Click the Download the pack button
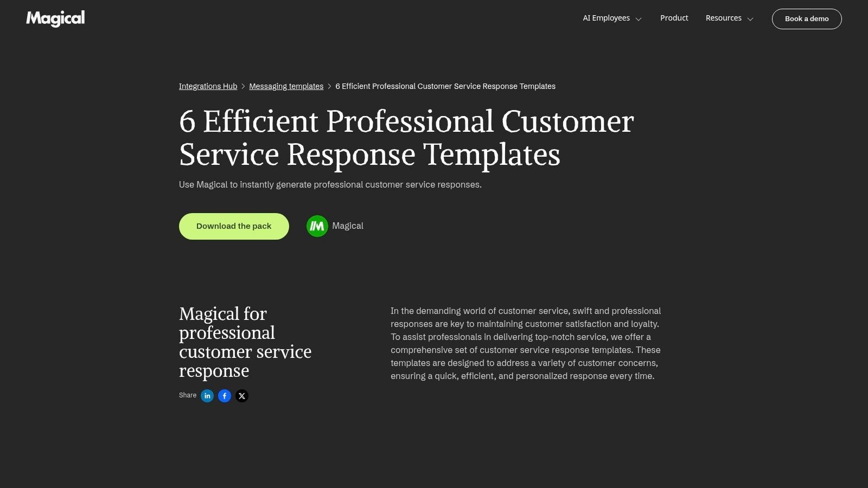This screenshot has width=868, height=488. tap(234, 226)
